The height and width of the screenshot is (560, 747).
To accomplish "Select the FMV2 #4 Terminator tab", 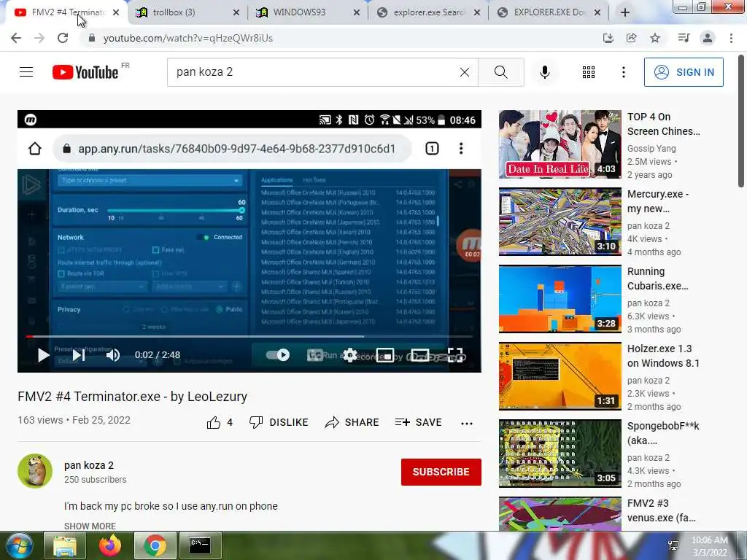I will click(66, 12).
